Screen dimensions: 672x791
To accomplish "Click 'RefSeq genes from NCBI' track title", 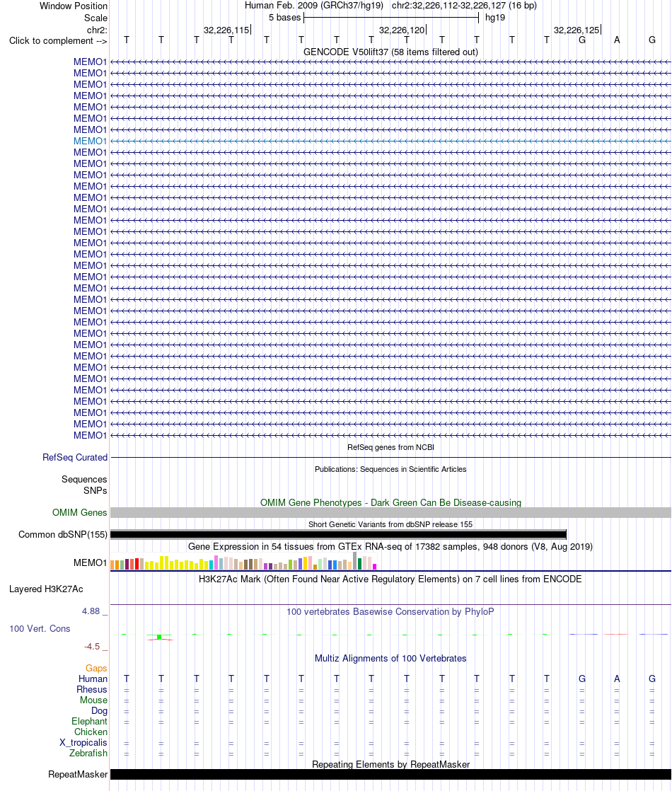I will coord(390,447).
